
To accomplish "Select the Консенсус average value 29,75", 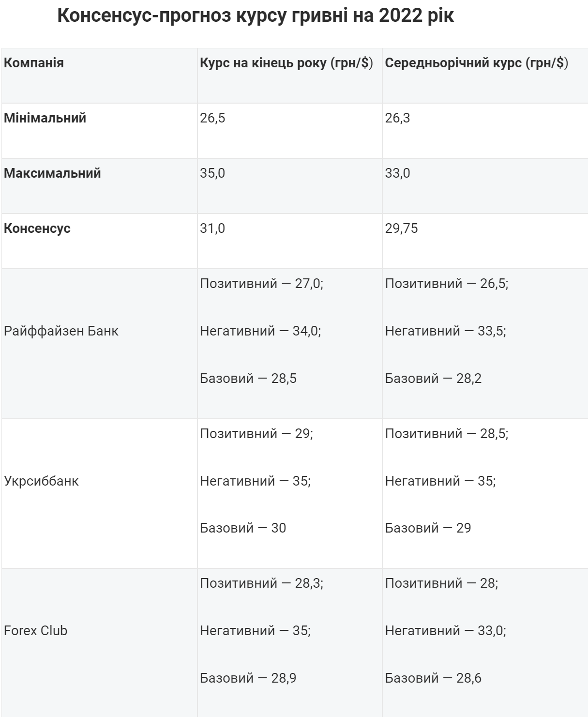I will coord(401,229).
